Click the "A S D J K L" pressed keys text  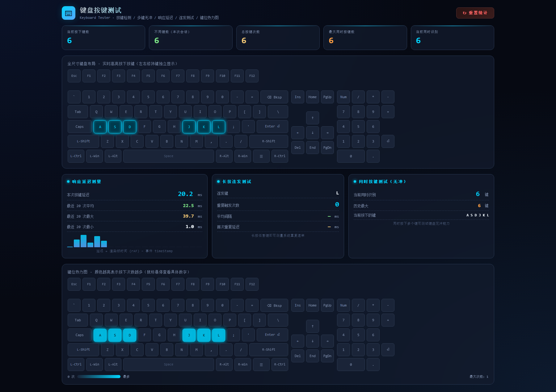point(478,215)
